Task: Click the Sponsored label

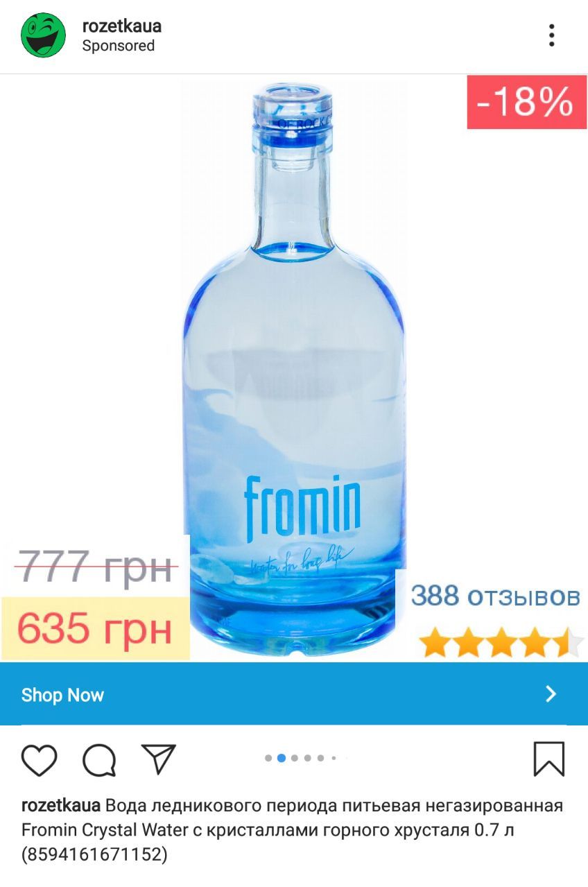Action: 118,46
